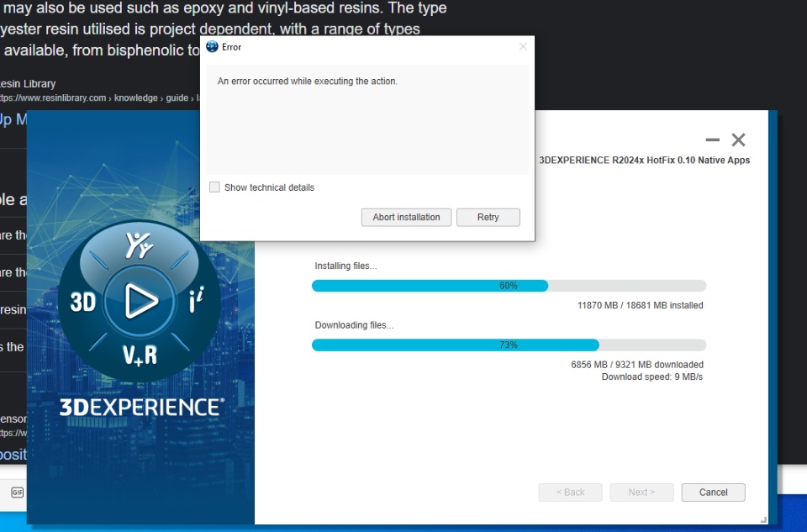Viewport: 807px width, 532px height.
Task: Click the 3D quadrant of the compass
Action: (x=83, y=302)
